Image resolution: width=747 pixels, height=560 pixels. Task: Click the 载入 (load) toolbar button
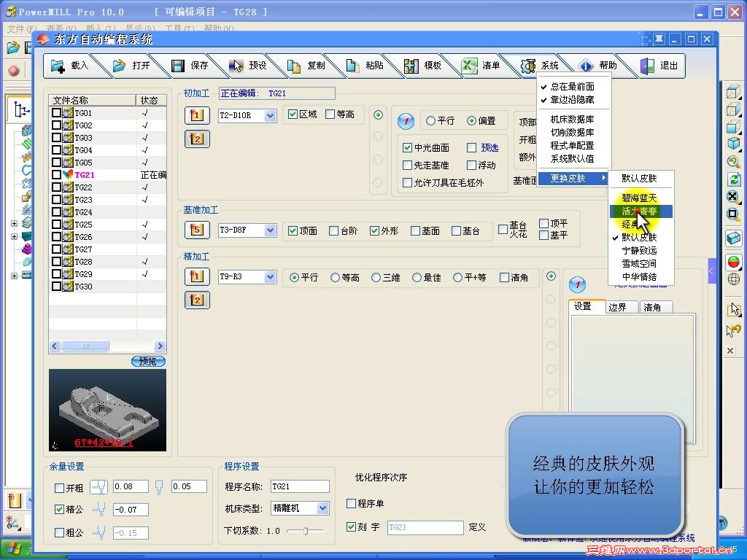pos(70,66)
